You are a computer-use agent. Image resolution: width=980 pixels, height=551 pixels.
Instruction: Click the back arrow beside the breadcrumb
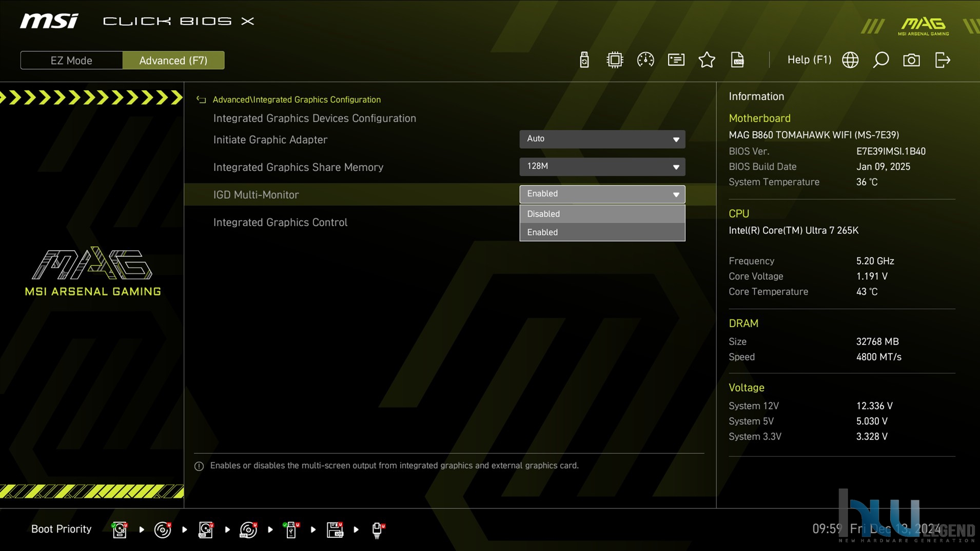[x=201, y=100]
